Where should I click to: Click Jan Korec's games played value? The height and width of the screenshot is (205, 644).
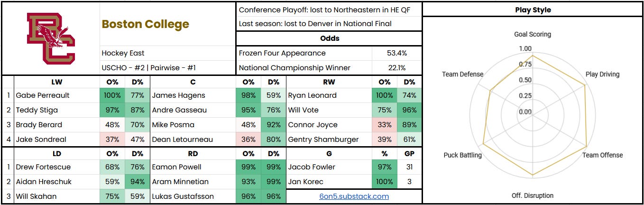(409, 182)
